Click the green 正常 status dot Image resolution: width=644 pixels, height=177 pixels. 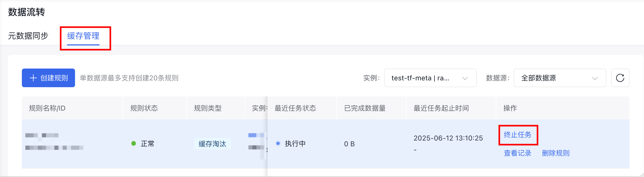point(133,143)
